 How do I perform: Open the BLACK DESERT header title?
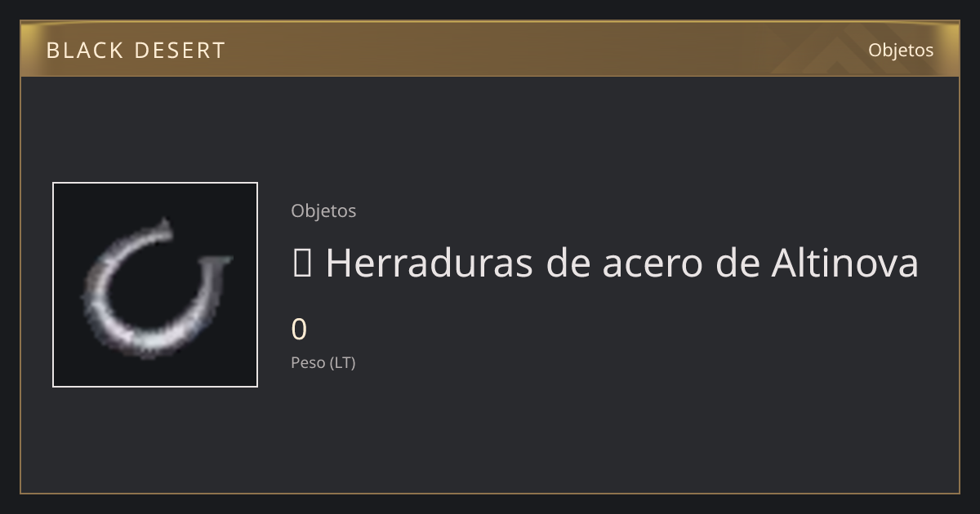pyautogui.click(x=136, y=51)
